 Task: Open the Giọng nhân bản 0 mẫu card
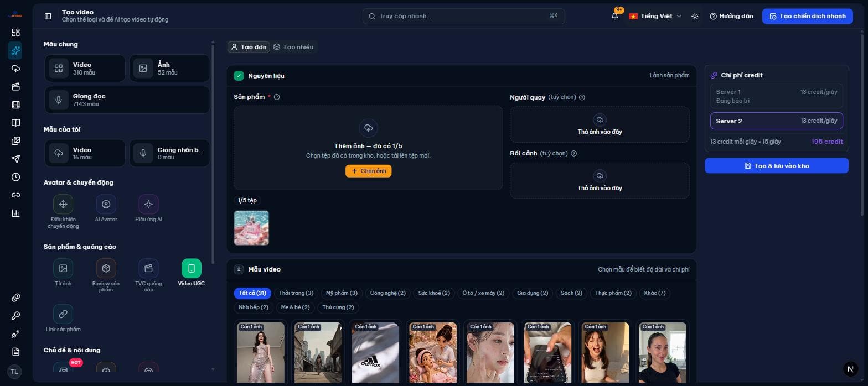point(169,153)
